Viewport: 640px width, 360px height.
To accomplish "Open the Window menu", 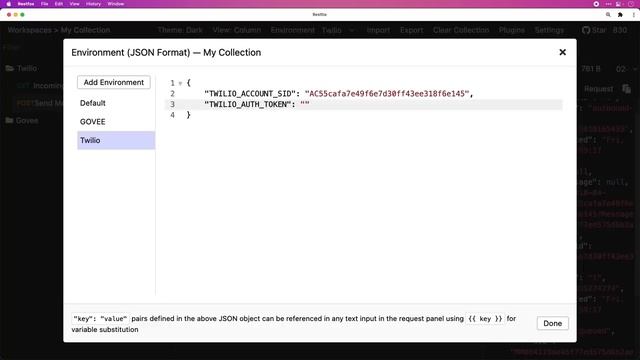I will click(x=116, y=4).
